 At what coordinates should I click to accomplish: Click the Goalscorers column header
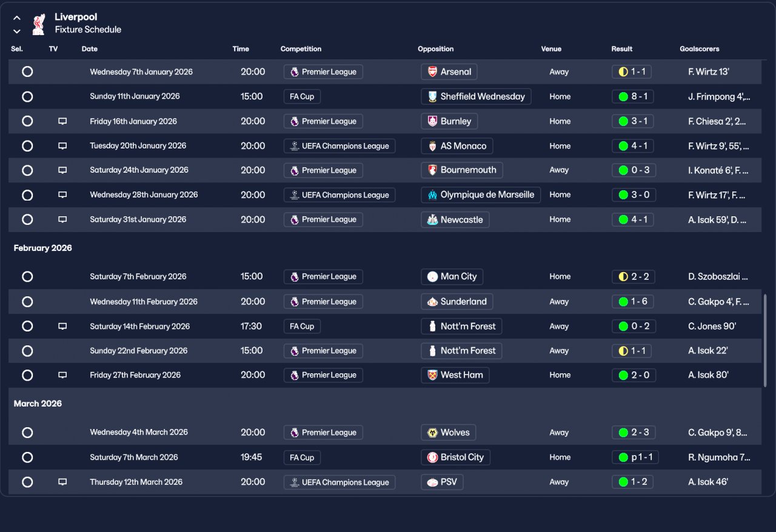pyautogui.click(x=700, y=49)
